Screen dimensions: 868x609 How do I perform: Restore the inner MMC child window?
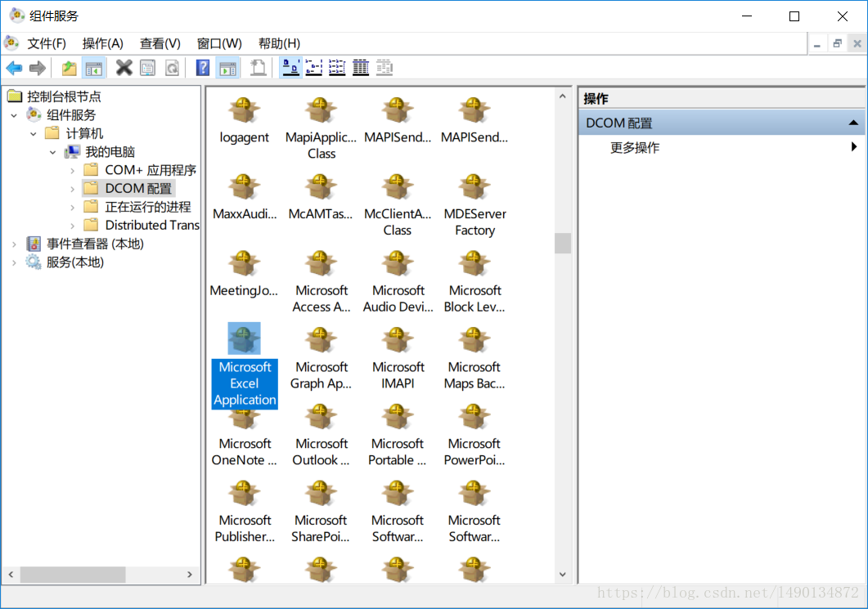click(x=837, y=43)
